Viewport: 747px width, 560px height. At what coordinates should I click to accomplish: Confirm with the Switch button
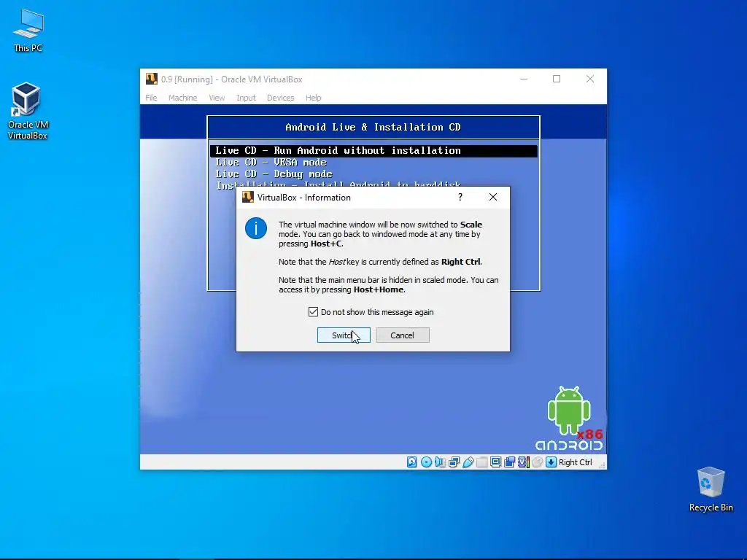click(x=344, y=335)
